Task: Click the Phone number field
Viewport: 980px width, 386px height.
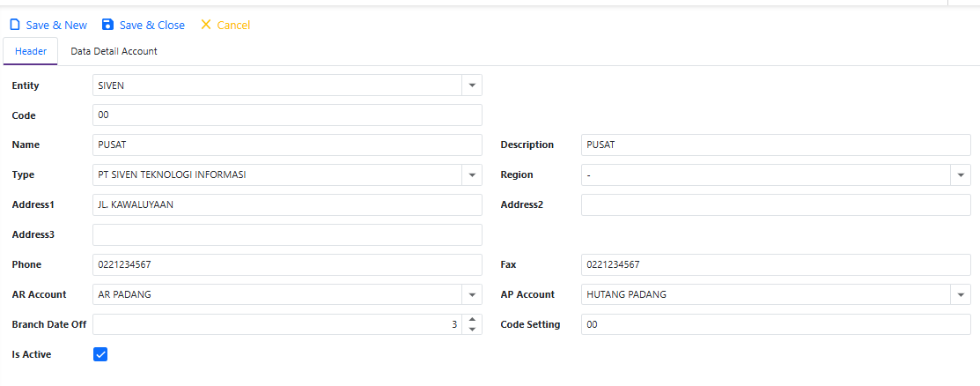Action: tap(288, 264)
